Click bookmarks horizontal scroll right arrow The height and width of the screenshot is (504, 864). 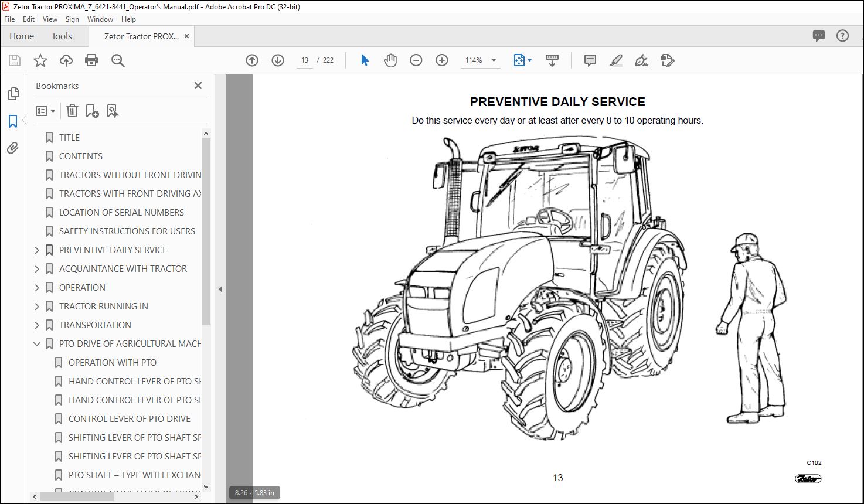click(197, 496)
